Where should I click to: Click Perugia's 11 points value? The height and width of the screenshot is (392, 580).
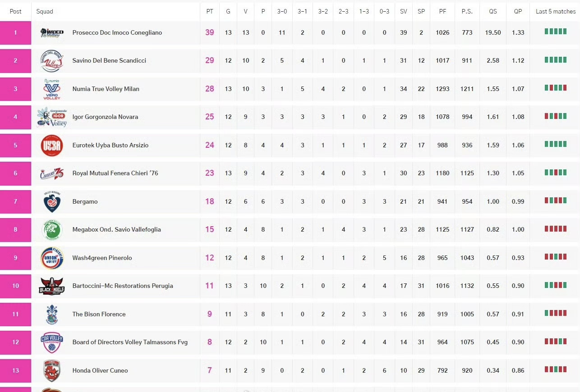click(210, 286)
